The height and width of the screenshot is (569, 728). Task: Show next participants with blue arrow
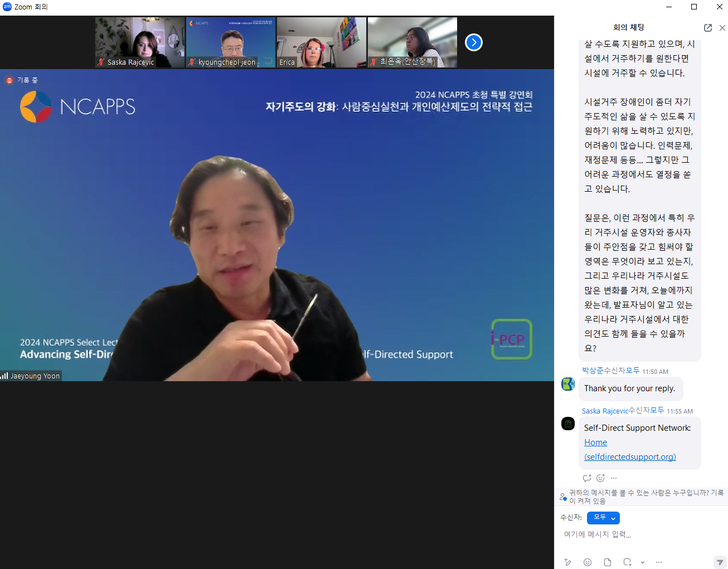coord(473,42)
